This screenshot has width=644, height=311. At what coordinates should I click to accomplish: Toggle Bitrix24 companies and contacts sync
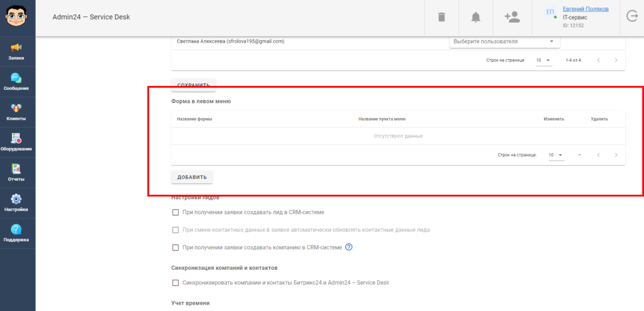click(x=176, y=283)
